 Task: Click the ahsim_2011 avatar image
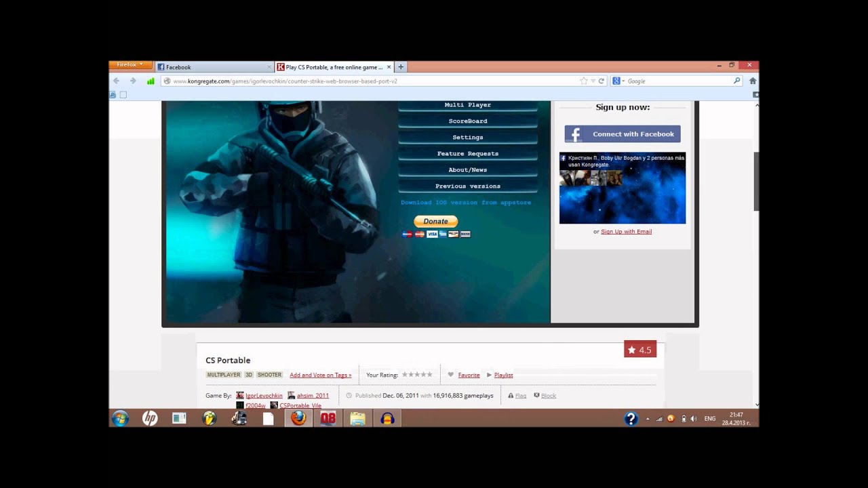291,395
